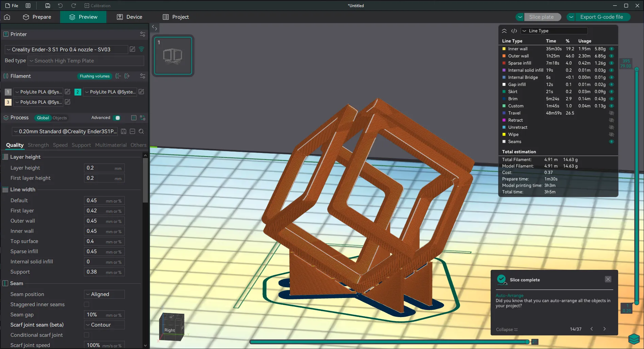Switch to the Device tab
644x349 pixels.
[130, 17]
